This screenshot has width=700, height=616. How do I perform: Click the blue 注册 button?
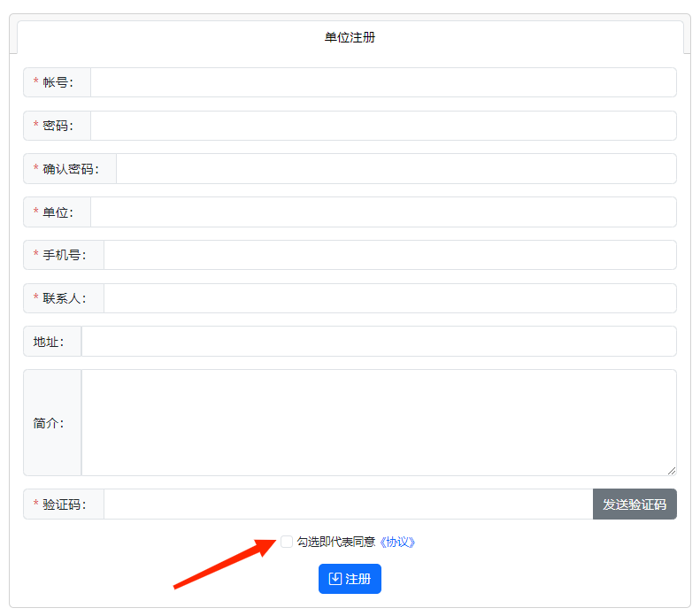[350, 579]
